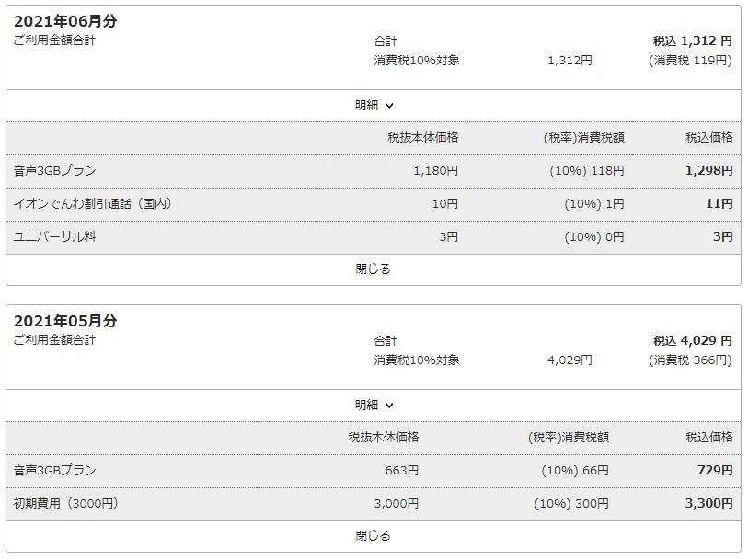The width and height of the screenshot is (748, 560).
Task: Click the (税率)消費税額 column header in May
Action: [x=569, y=438]
